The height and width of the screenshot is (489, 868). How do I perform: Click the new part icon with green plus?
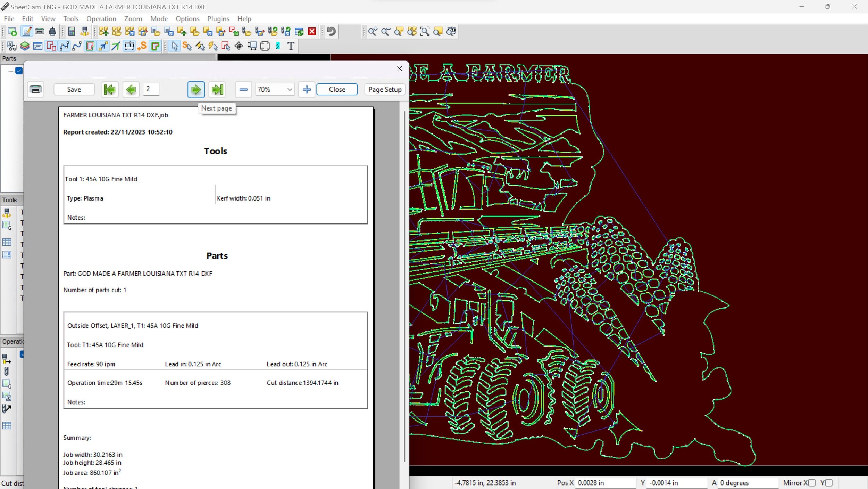pos(182,32)
